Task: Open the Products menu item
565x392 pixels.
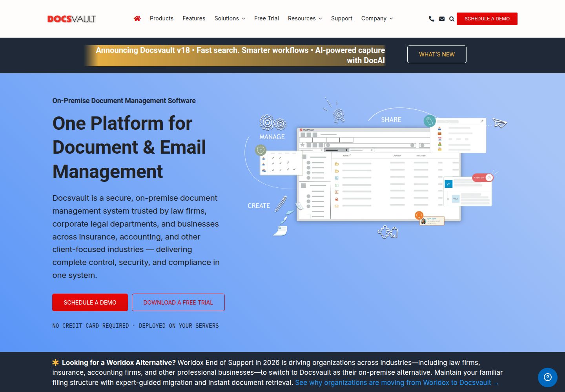Action: coord(162,18)
